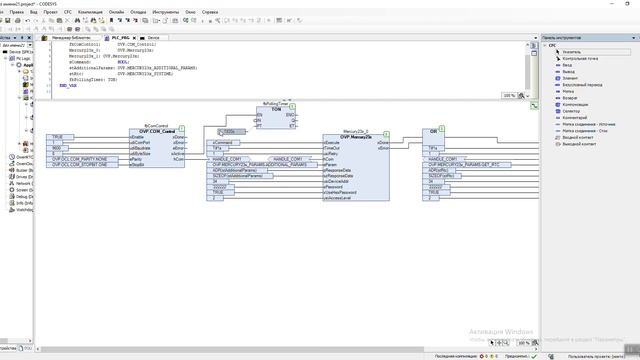Viewport: 640px width, 360px height.
Task: Pick the Селектор selector tool
Action: pyautogui.click(x=571, y=111)
